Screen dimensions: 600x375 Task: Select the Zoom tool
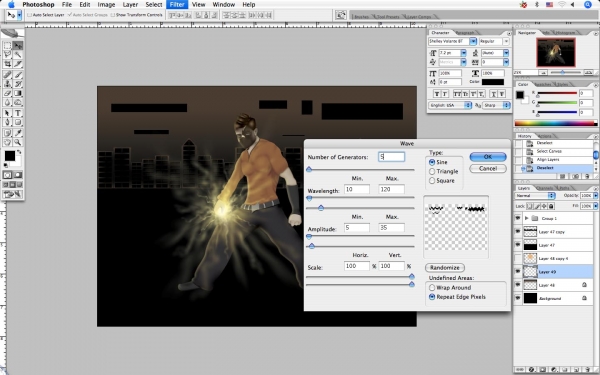pyautogui.click(x=18, y=142)
